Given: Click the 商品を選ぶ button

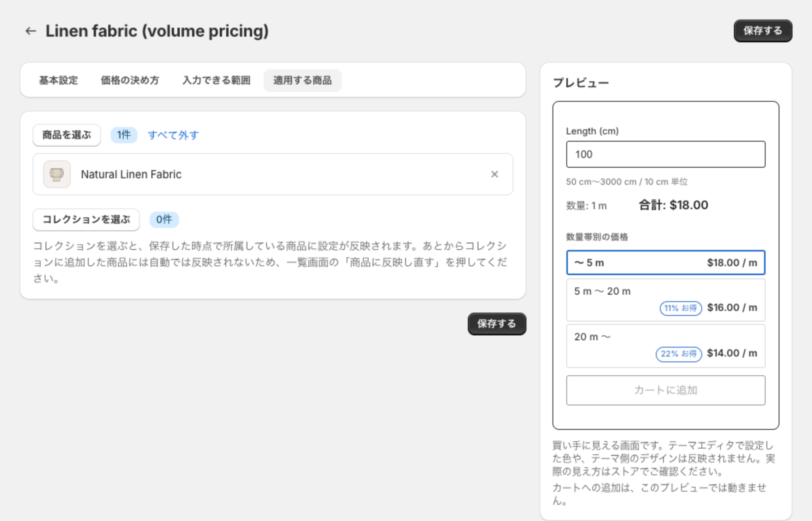Looking at the screenshot, I should coord(67,135).
